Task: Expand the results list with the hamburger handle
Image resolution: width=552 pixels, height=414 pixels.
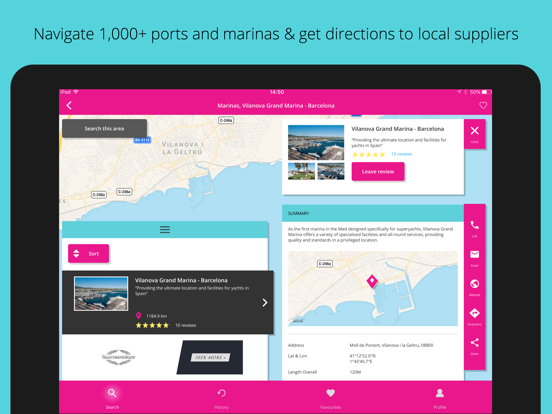Action: [x=165, y=230]
